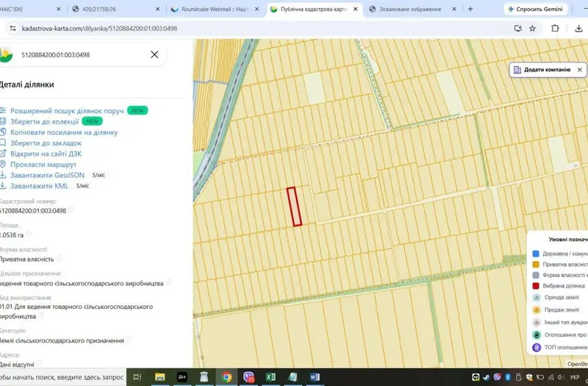588x386 pixels.
Task: Click red 'Вибрана ділянка' legend swatch
Action: pyautogui.click(x=536, y=286)
